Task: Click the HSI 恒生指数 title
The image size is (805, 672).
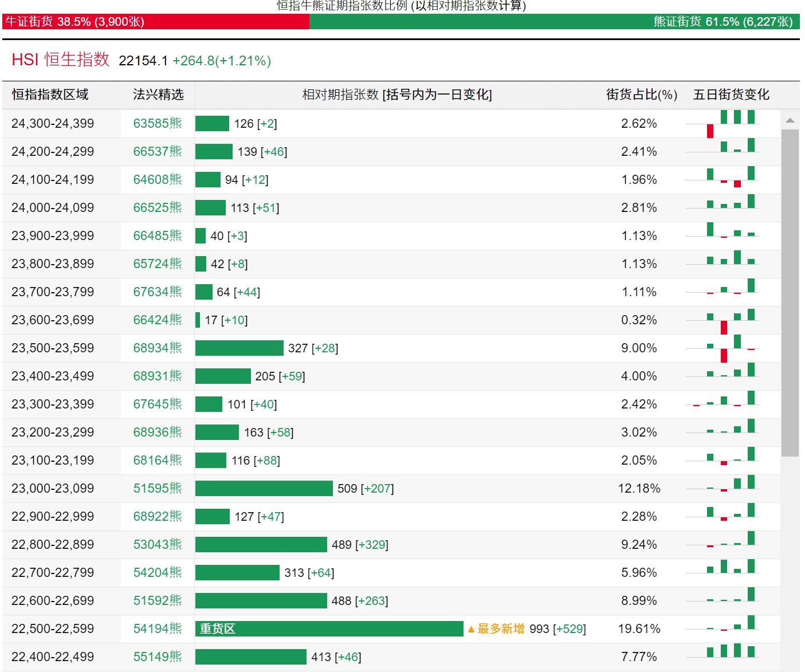Action: pos(61,60)
